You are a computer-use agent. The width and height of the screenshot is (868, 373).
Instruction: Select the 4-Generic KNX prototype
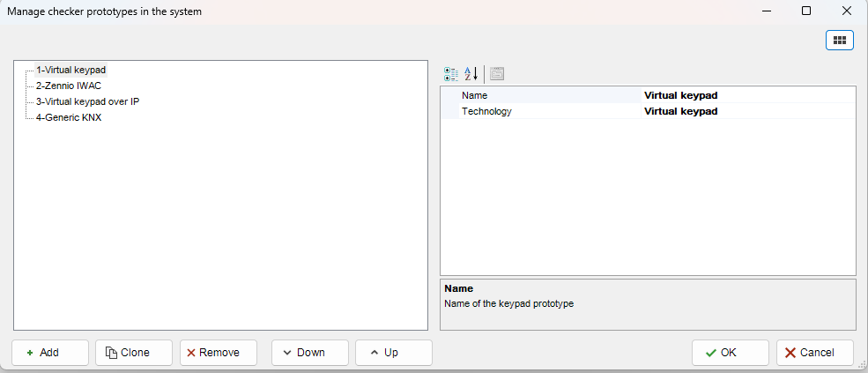[69, 117]
